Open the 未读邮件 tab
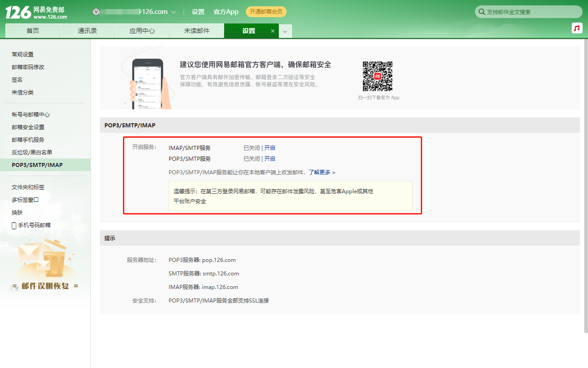588x368 pixels. coord(197,31)
